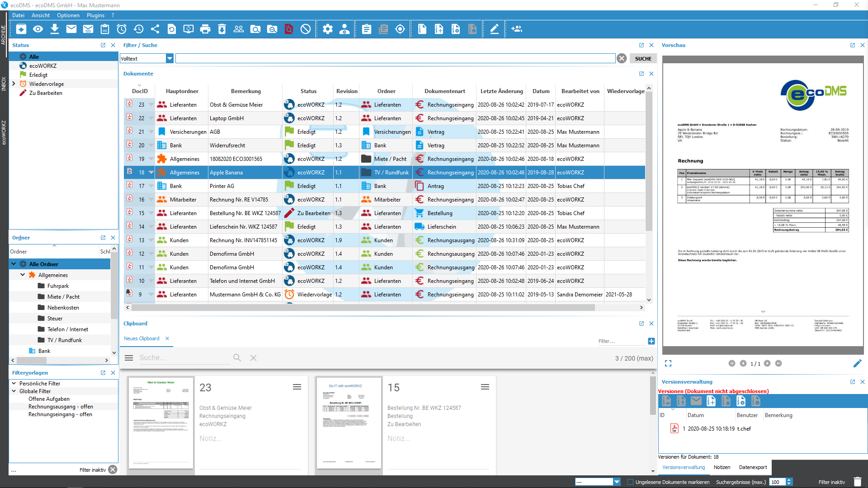Click the blue plus add clipboard icon
Viewport: 868px width, 488px height.
(x=651, y=341)
